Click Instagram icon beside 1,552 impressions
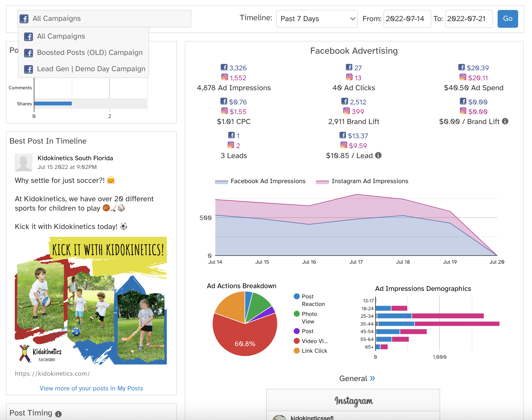The height and width of the screenshot is (420, 532). coord(225,77)
